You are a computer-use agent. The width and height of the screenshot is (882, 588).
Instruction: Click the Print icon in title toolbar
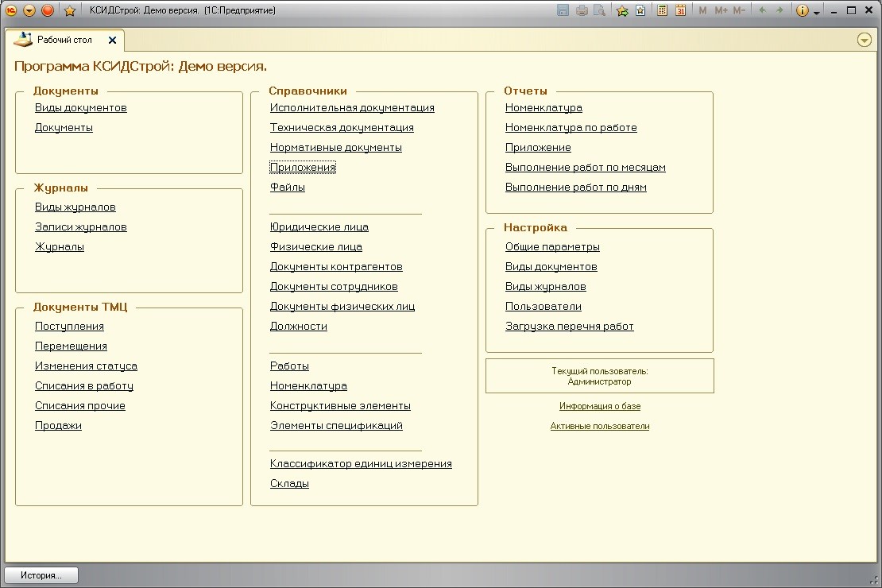(582, 10)
